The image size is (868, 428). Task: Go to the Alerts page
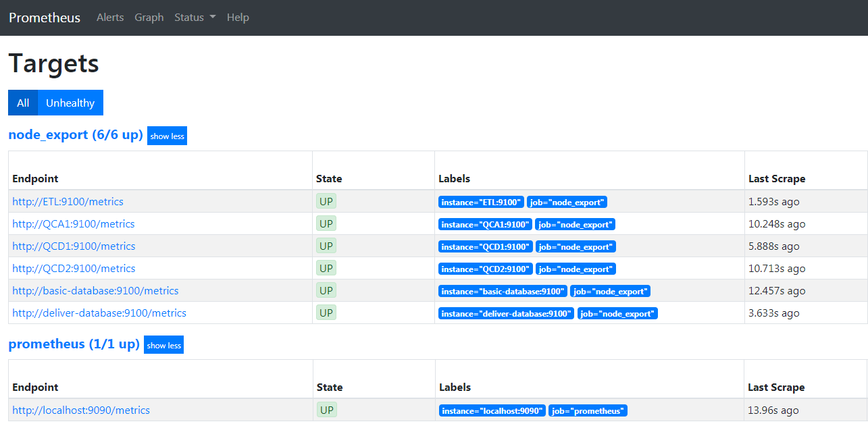pos(110,18)
